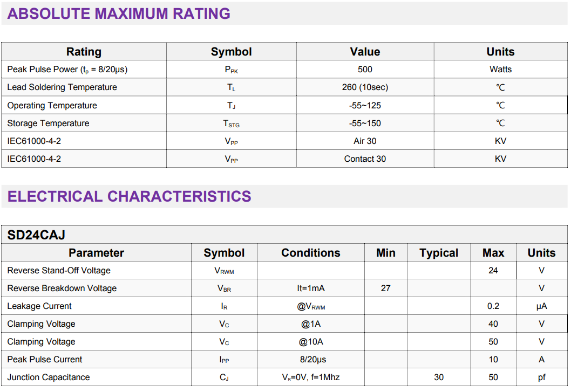Click the Lead Soldering Temperature cell

point(62,87)
